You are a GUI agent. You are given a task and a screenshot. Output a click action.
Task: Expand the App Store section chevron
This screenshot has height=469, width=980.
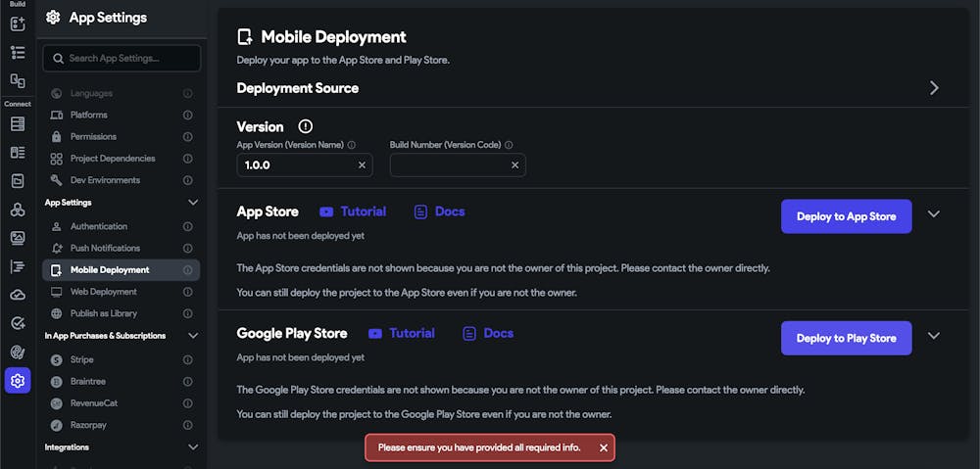click(x=934, y=214)
